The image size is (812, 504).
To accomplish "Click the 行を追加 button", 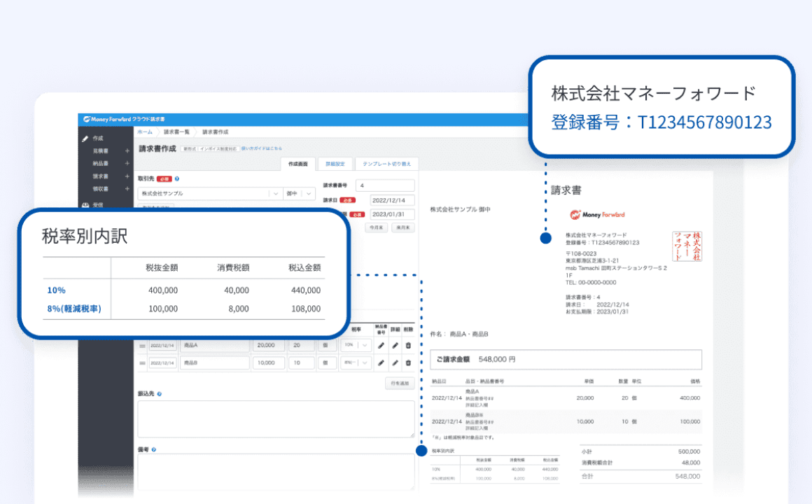I will tap(400, 384).
